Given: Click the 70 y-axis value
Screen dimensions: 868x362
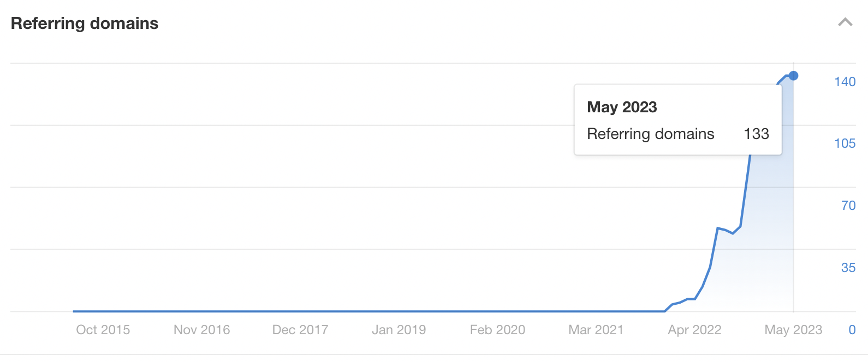Looking at the screenshot, I should [848, 206].
